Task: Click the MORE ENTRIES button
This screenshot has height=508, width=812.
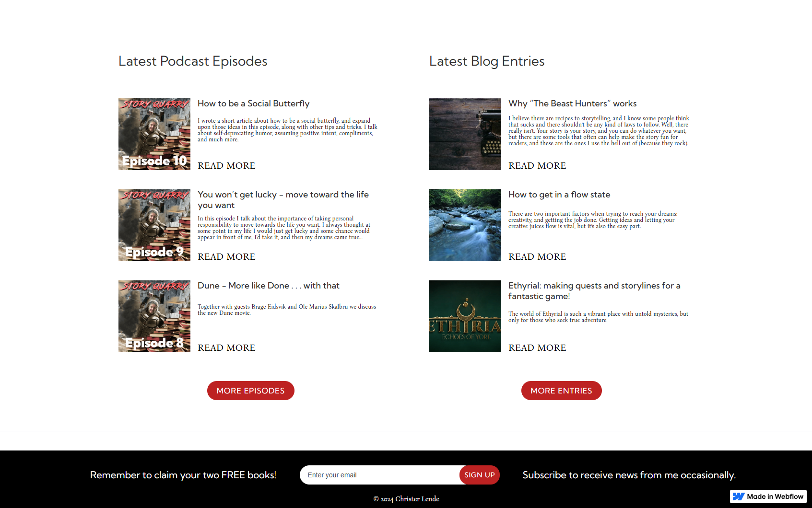Action: [562, 391]
